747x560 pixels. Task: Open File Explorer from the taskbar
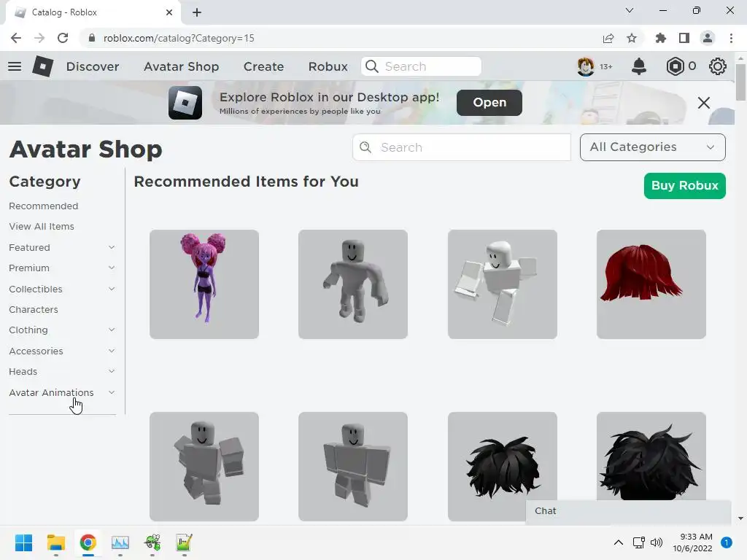(x=55, y=542)
